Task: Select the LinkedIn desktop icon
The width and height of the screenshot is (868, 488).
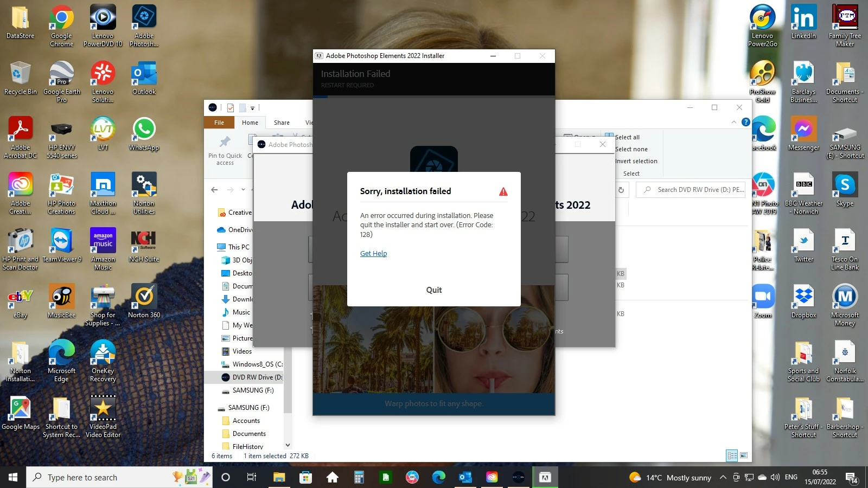Action: tap(803, 22)
